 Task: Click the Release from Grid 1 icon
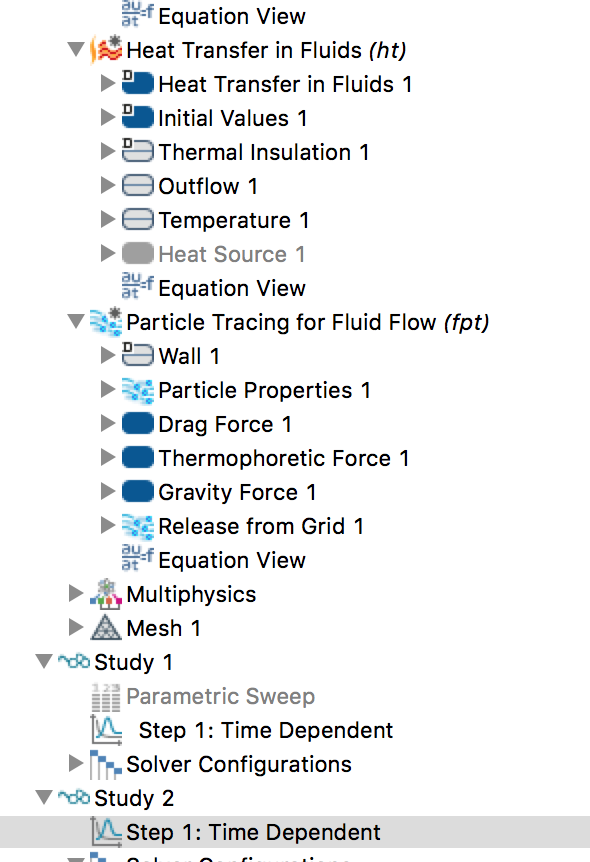(137, 527)
